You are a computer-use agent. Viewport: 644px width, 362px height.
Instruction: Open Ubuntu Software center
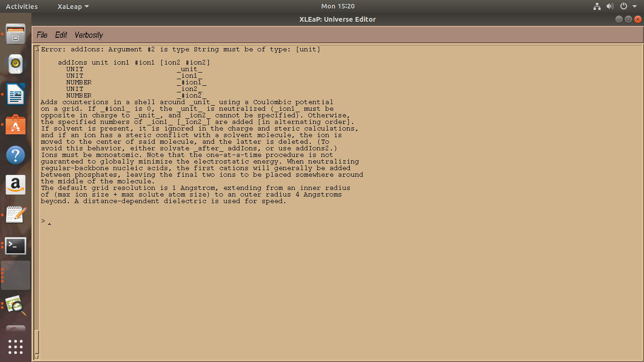(16, 124)
